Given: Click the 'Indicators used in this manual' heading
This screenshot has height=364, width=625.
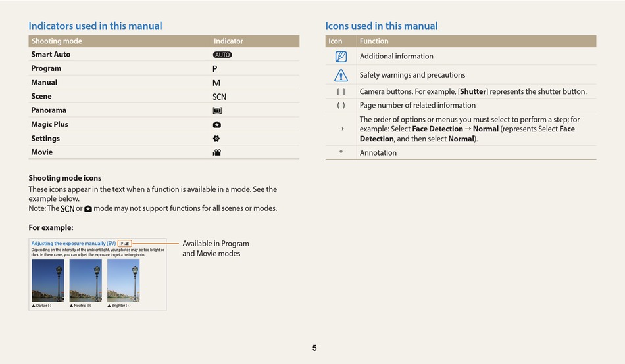Looking at the screenshot, I should coord(95,26).
